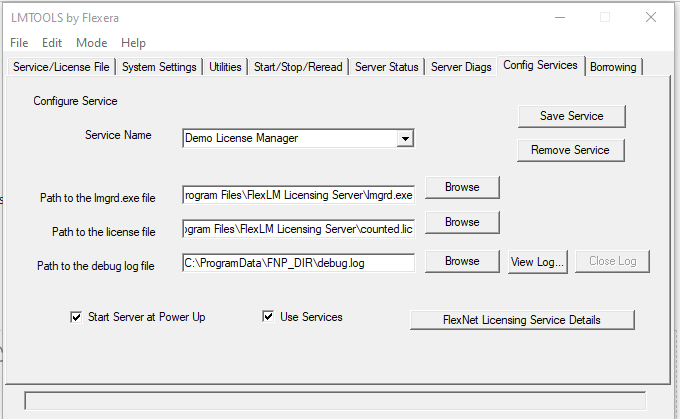
Task: Open the Server Diags tab
Action: click(461, 67)
